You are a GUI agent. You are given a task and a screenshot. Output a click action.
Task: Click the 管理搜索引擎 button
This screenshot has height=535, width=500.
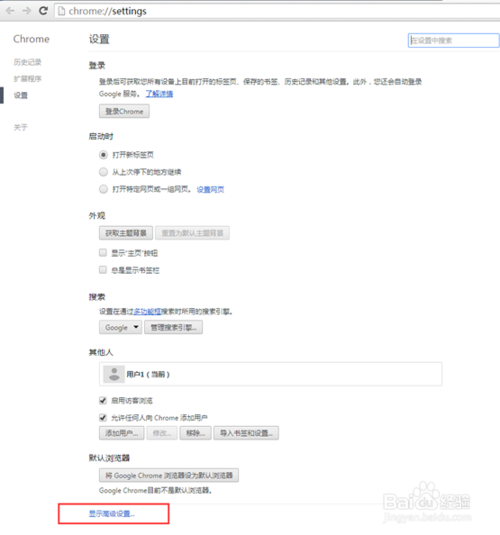tap(173, 328)
